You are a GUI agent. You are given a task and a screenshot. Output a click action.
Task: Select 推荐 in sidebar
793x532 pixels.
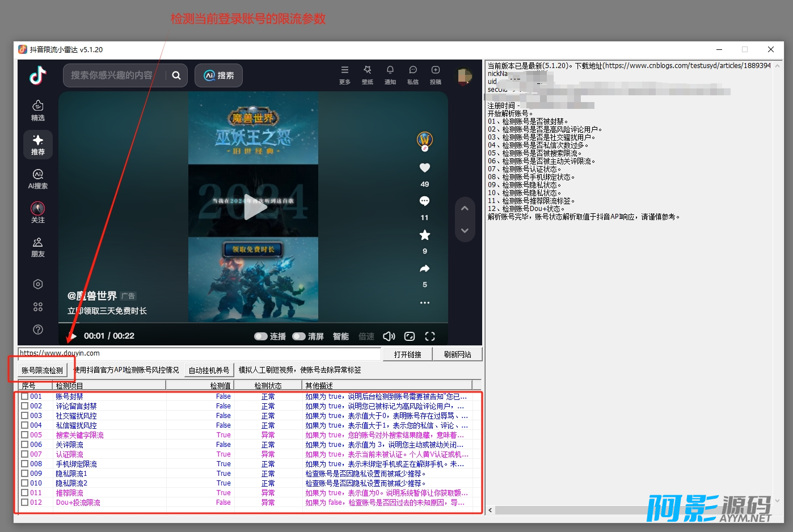tap(38, 145)
